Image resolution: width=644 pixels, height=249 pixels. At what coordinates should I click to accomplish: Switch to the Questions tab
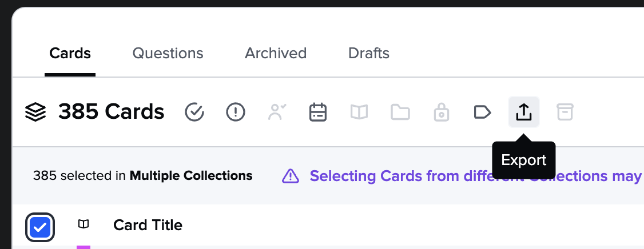coord(168,53)
